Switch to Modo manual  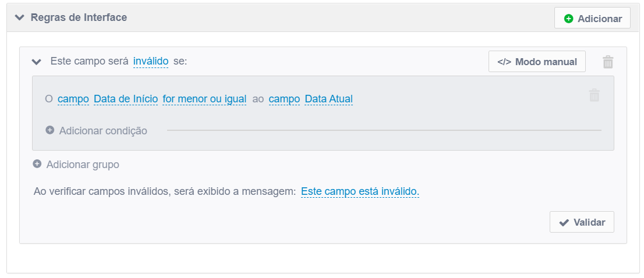pyautogui.click(x=537, y=62)
